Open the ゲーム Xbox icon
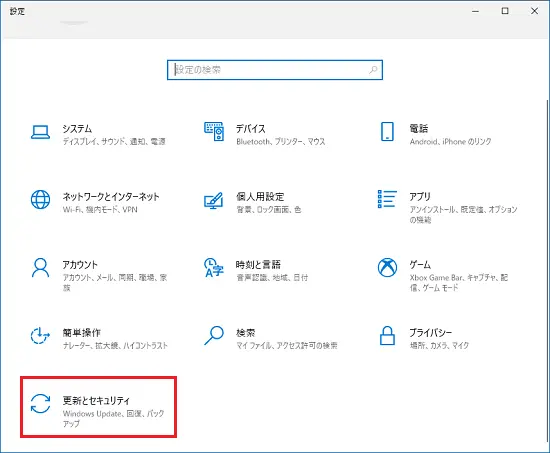This screenshot has height=453, width=550. coord(387,268)
